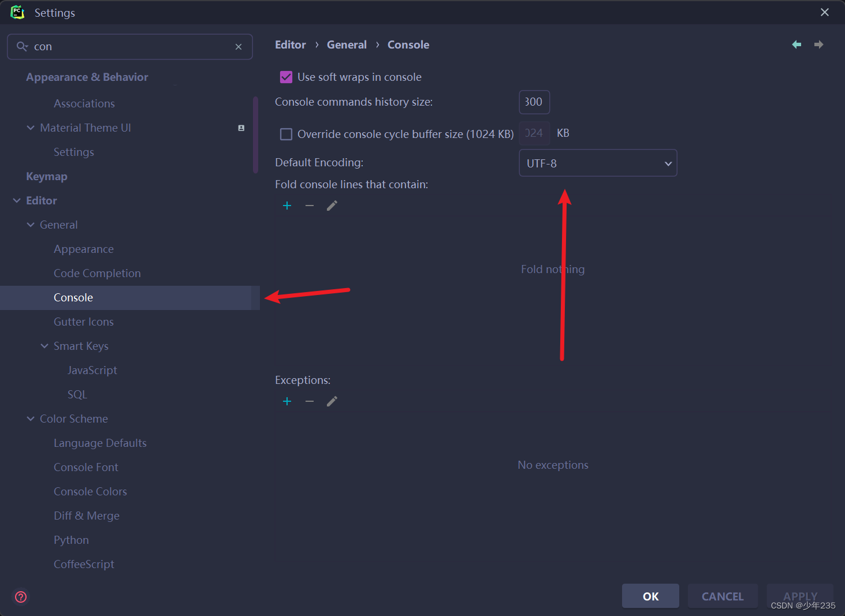Click the Console breadcrumb label

408,44
